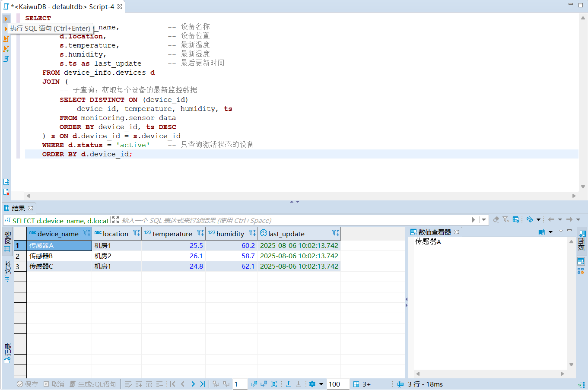588x390 pixels.
Task: Click the refresh results icon
Action: [x=530, y=220]
